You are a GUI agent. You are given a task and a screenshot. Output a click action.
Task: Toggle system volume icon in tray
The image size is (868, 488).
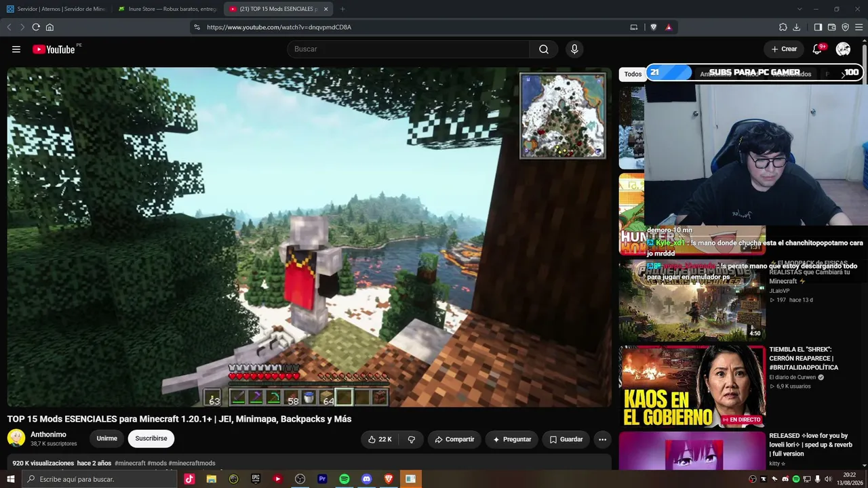[828, 479]
